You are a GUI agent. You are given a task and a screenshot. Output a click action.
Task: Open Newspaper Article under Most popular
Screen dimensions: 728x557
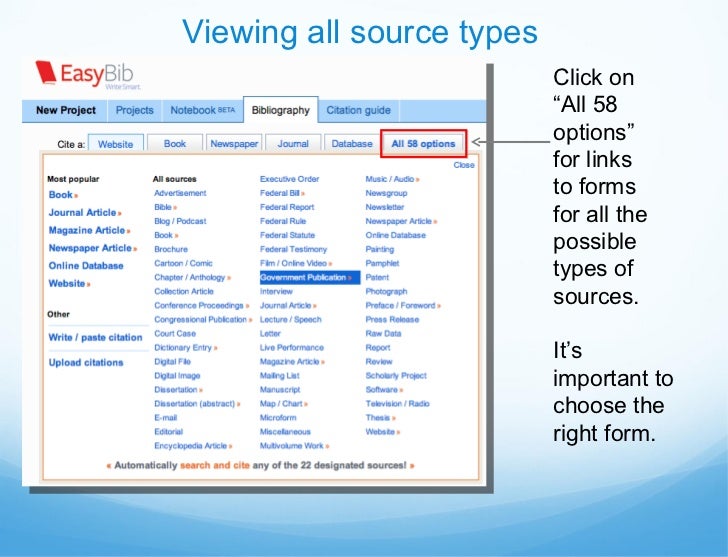pyautogui.click(x=92, y=248)
